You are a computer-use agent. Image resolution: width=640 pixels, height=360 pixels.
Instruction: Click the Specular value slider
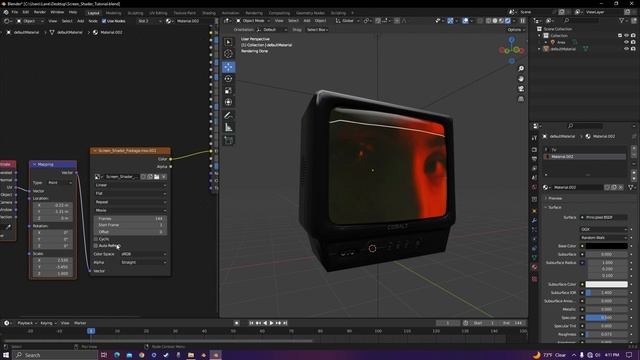[x=607, y=318]
